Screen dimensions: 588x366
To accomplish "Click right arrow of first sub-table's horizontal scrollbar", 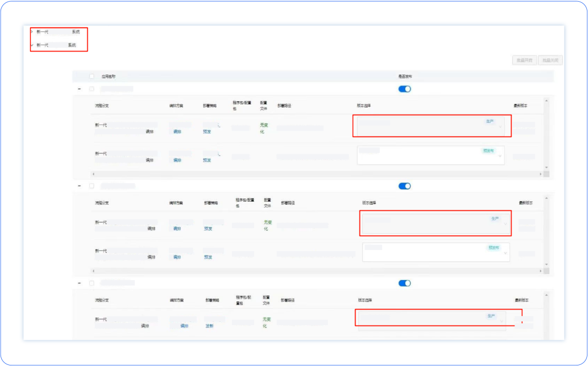I will tap(541, 174).
